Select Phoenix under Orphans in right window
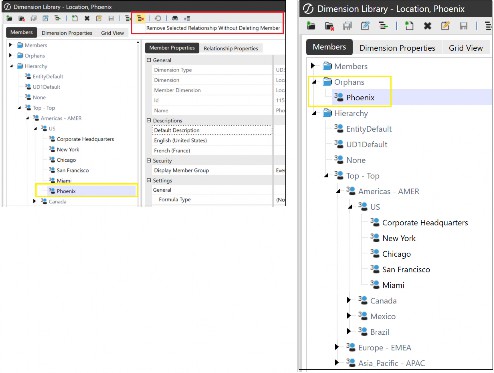The image size is (494, 373). [360, 97]
